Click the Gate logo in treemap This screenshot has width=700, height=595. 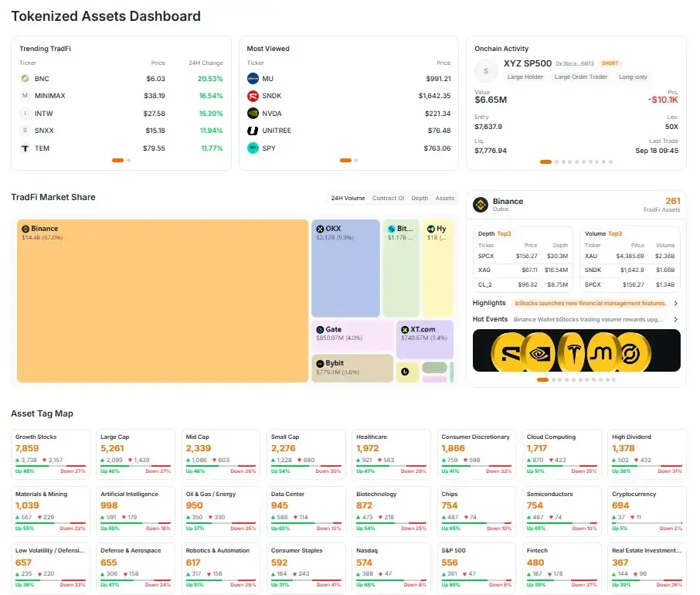pos(320,329)
